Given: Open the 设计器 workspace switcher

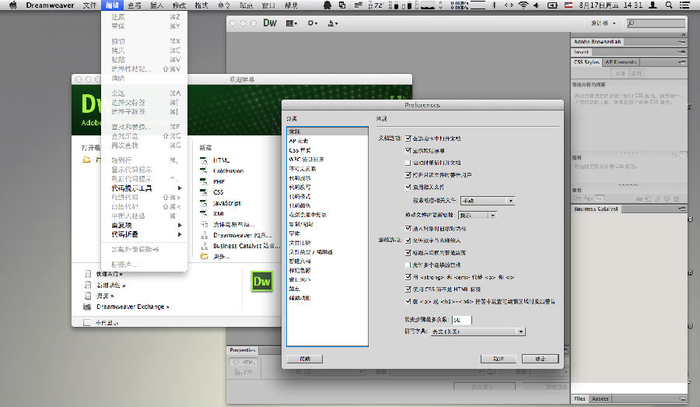Looking at the screenshot, I should tap(603, 23).
